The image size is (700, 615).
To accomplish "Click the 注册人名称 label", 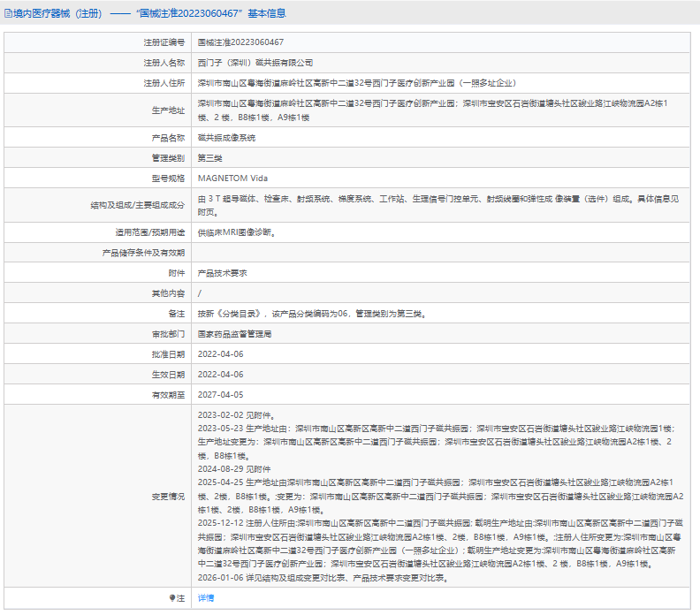I will pyautogui.click(x=164, y=63).
